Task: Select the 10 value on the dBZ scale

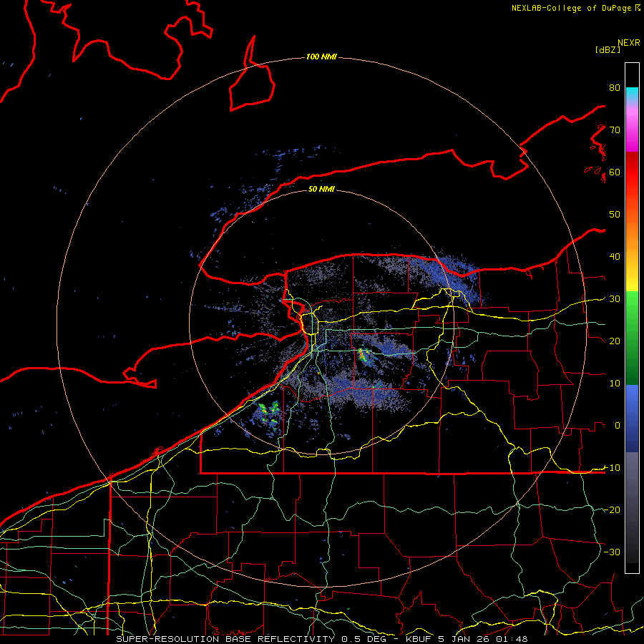Action: (x=615, y=384)
